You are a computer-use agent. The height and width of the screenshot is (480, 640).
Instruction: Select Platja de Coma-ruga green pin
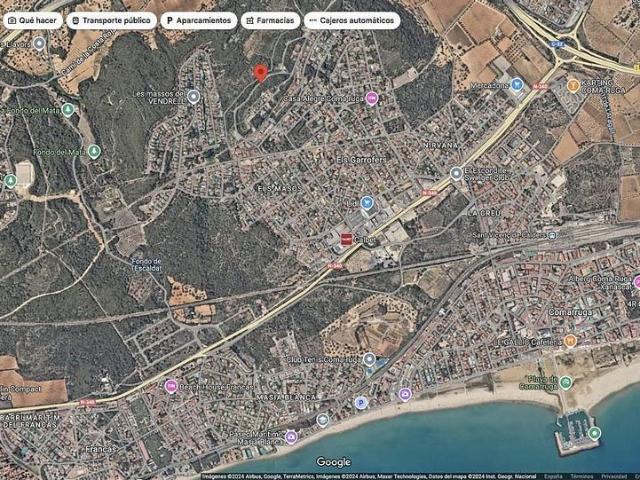tap(565, 383)
